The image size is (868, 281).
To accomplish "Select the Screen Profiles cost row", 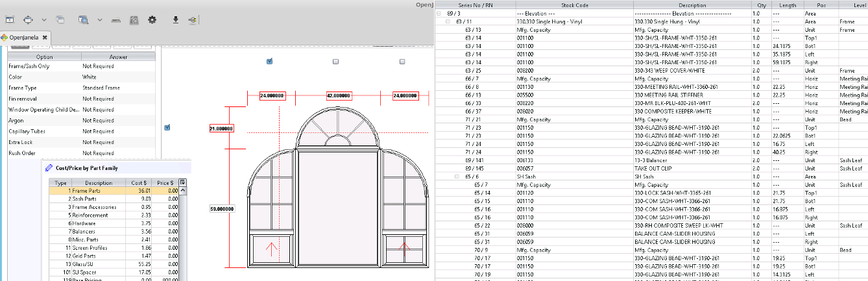I will coord(114,248).
